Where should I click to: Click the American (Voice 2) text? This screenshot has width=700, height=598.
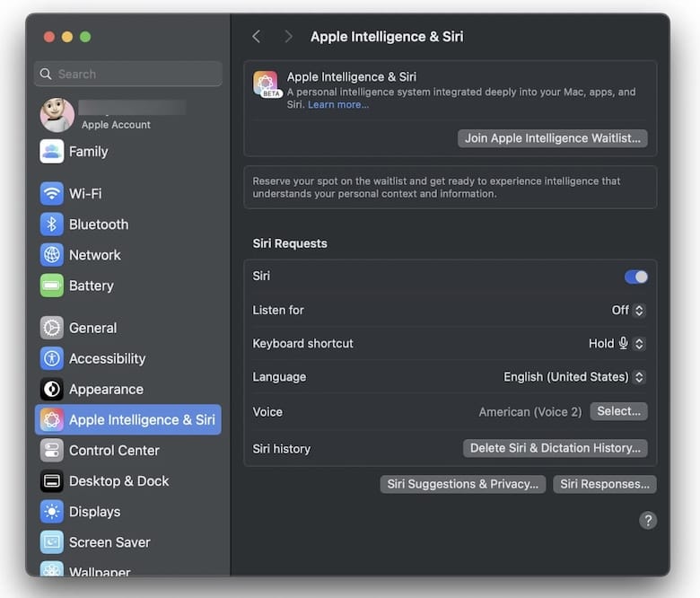tap(530, 412)
